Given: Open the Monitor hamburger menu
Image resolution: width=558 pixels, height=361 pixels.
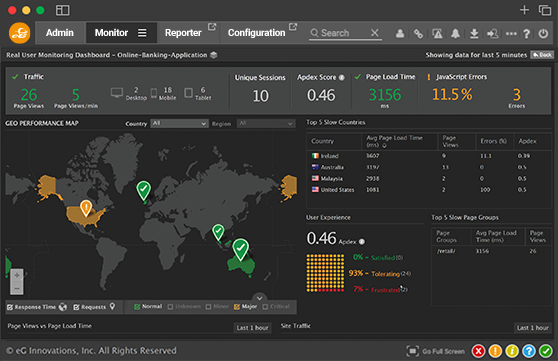Looking at the screenshot, I should click(142, 33).
